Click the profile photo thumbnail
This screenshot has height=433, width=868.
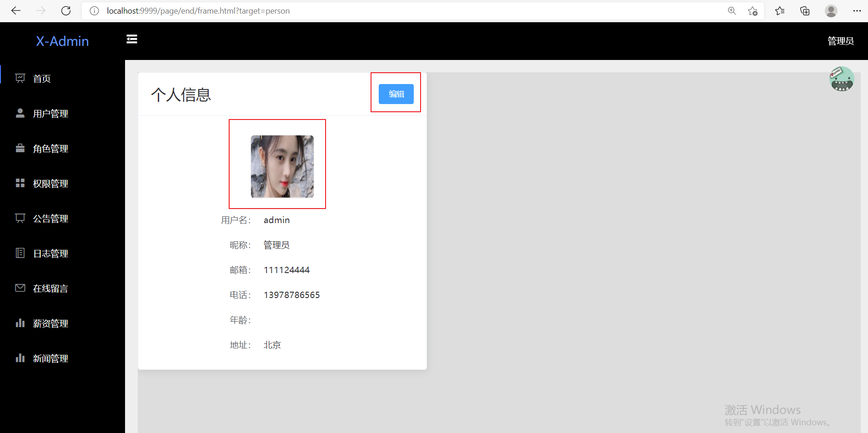coord(282,166)
